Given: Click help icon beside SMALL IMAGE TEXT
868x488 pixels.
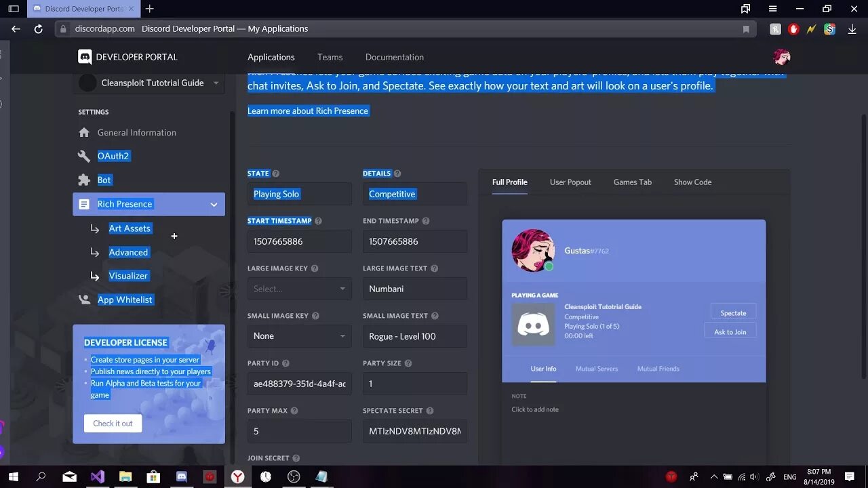Looking at the screenshot, I should (435, 316).
